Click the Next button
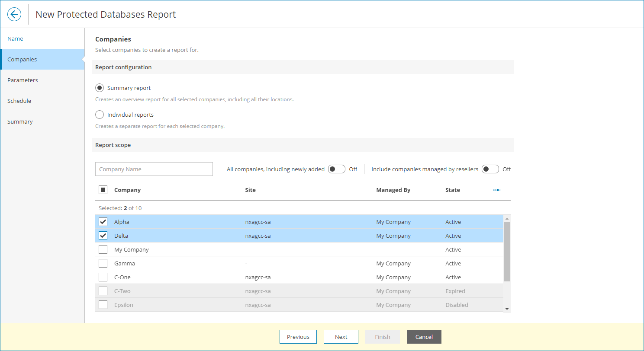This screenshot has height=351, width=644. (341, 337)
